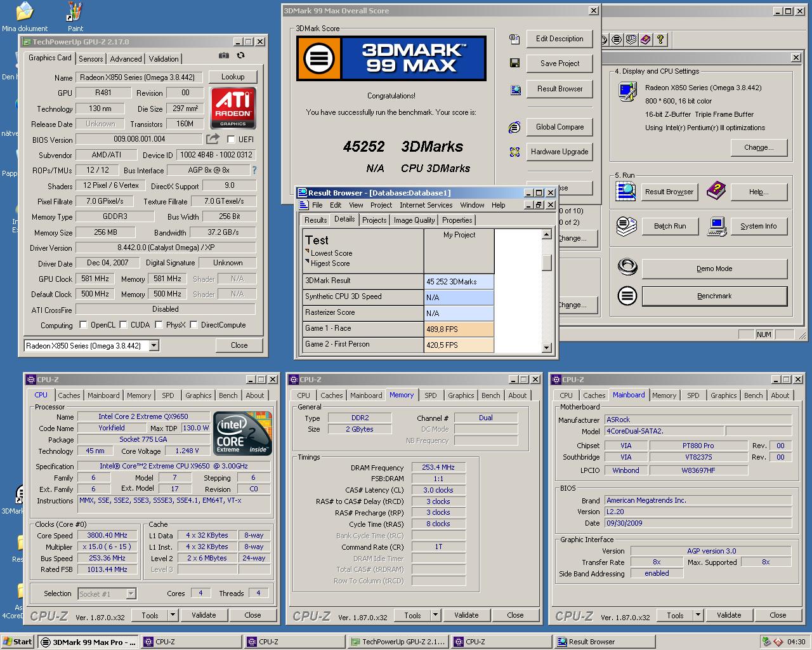This screenshot has height=650, width=812.
Task: Select the SPD tab in Memory CPU-Z window
Action: [431, 395]
